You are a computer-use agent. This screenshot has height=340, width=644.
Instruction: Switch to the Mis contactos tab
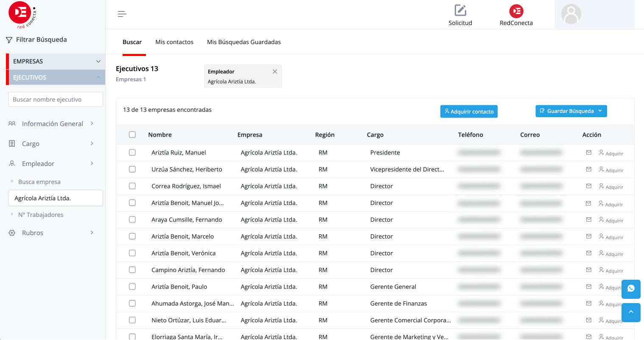(x=174, y=42)
